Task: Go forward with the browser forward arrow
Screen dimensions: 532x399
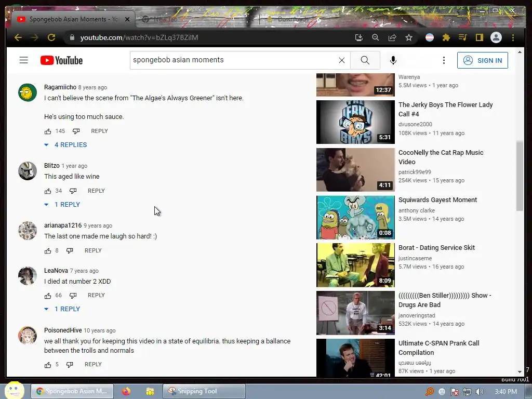Action: pyautogui.click(x=35, y=37)
